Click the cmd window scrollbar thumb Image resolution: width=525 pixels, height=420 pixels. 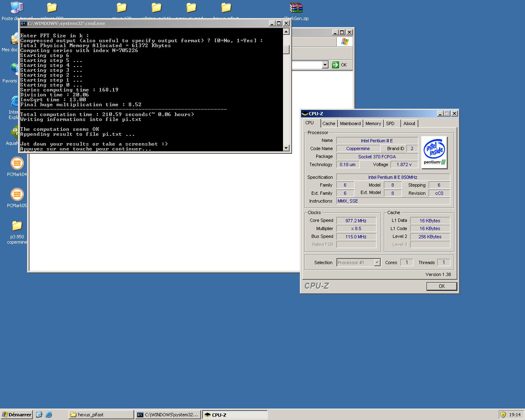point(286,49)
